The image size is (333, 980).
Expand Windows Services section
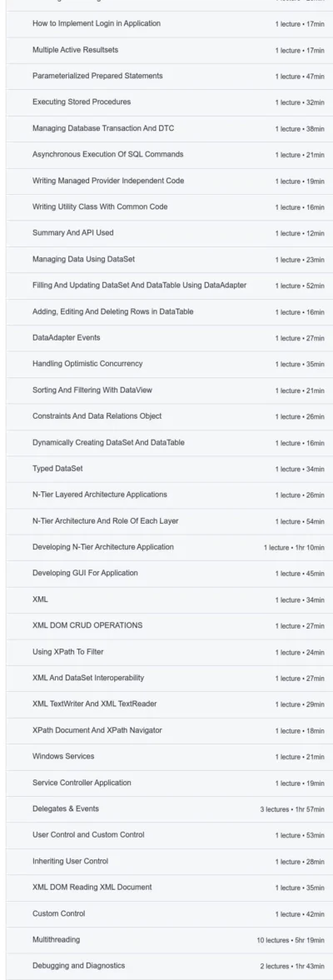click(169, 756)
